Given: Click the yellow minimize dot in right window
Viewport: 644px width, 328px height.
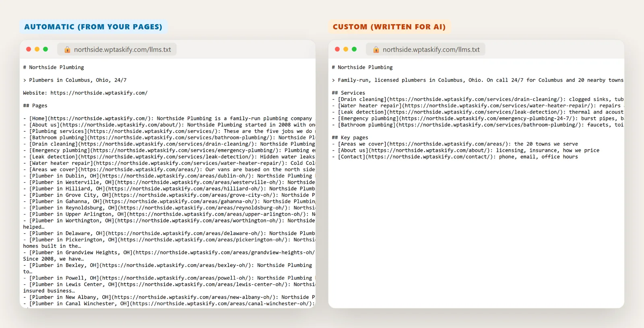Looking at the screenshot, I should [x=346, y=49].
